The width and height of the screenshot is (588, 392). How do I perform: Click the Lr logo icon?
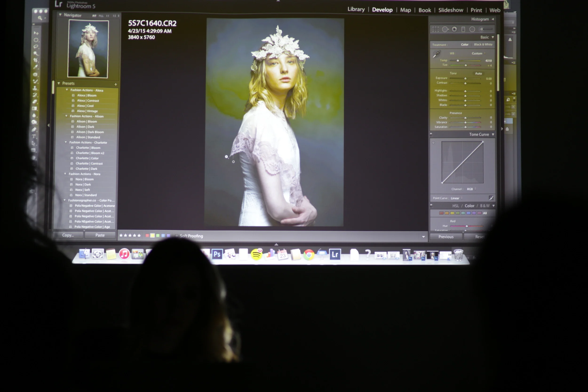point(59,4)
